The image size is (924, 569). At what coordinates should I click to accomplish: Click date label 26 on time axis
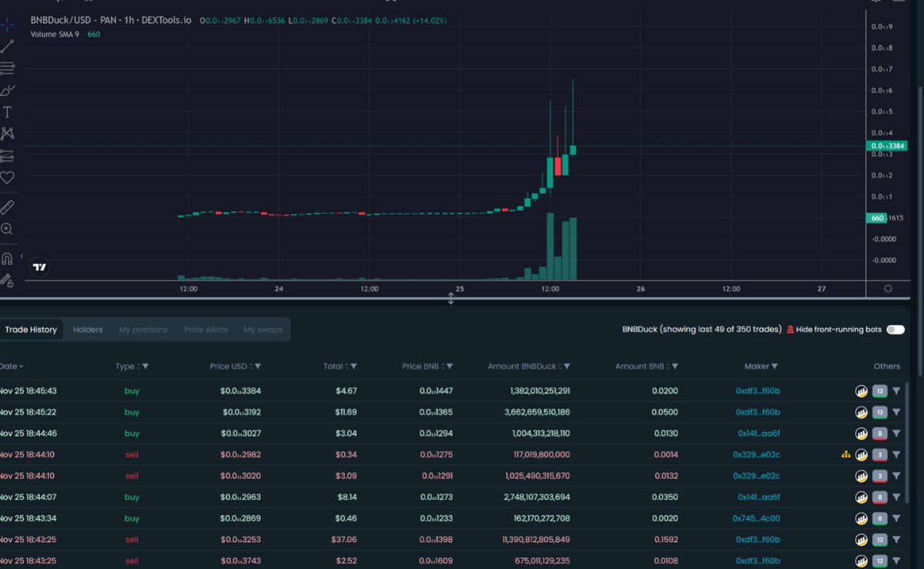pos(641,289)
